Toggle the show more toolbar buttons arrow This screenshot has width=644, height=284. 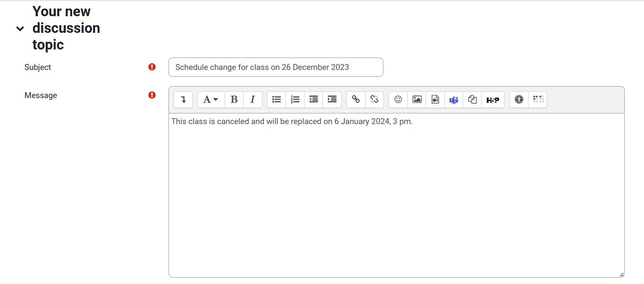pyautogui.click(x=183, y=100)
